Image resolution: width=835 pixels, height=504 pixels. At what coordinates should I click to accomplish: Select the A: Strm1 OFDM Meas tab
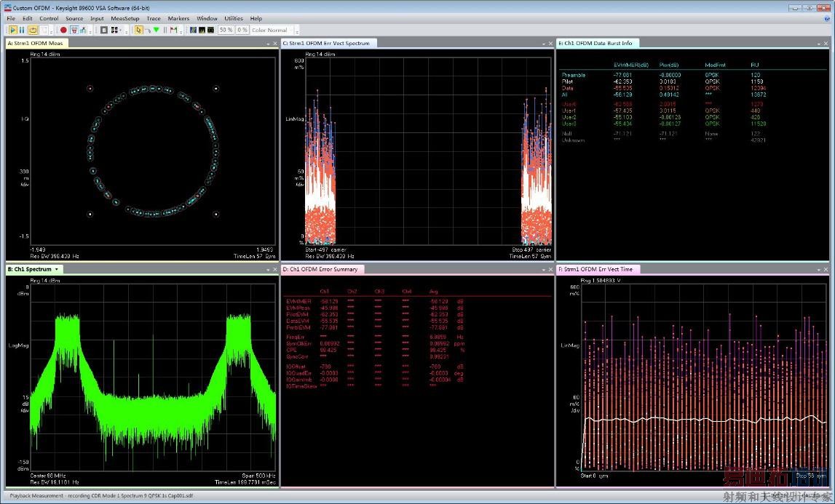pyautogui.click(x=36, y=43)
